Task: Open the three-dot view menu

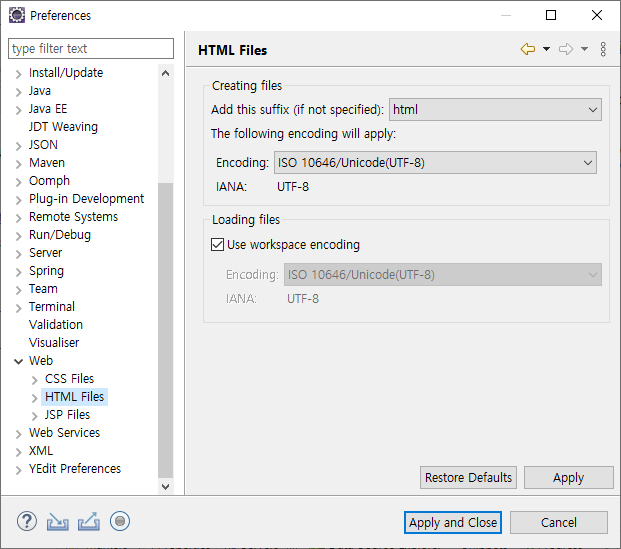Action: (x=603, y=50)
